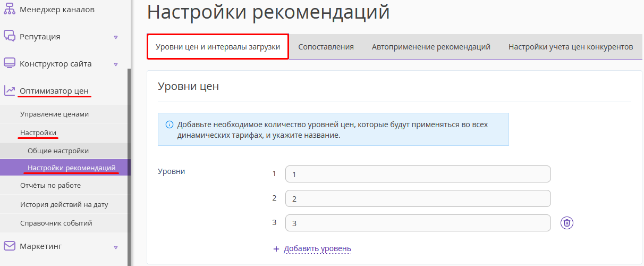
Task: Click the Уровни field label
Action: (x=172, y=171)
